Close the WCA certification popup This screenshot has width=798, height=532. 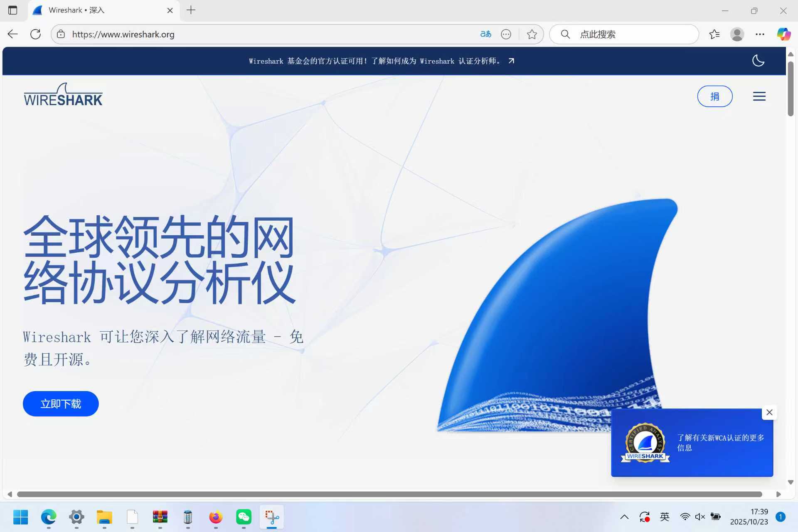click(x=769, y=412)
